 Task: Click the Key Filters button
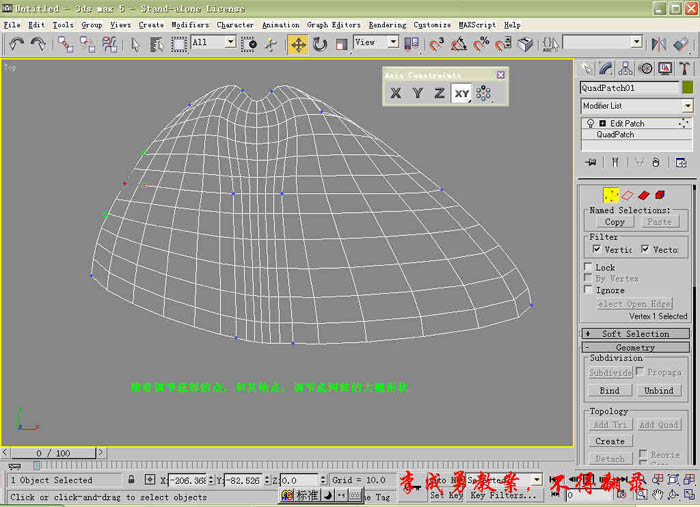pos(503,495)
